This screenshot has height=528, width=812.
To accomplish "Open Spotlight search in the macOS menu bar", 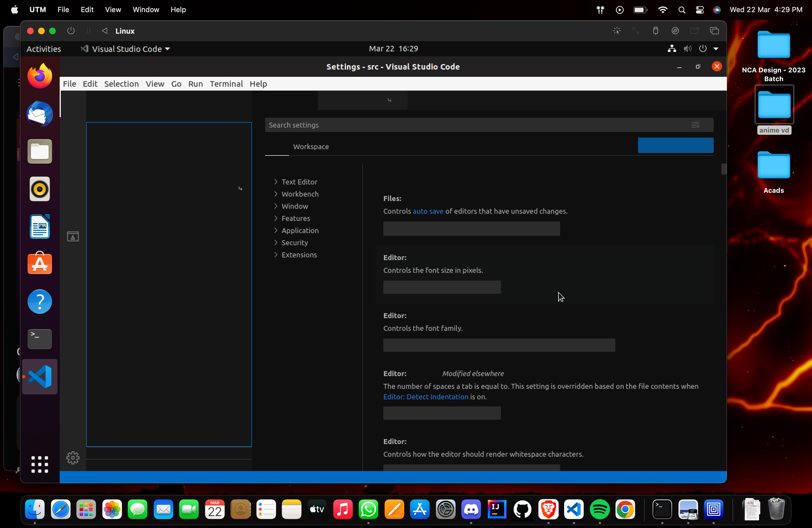I will pyautogui.click(x=682, y=10).
